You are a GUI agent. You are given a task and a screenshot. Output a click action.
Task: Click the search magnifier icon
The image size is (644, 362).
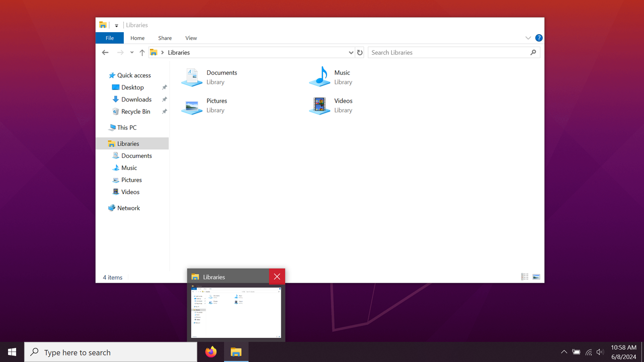(533, 52)
